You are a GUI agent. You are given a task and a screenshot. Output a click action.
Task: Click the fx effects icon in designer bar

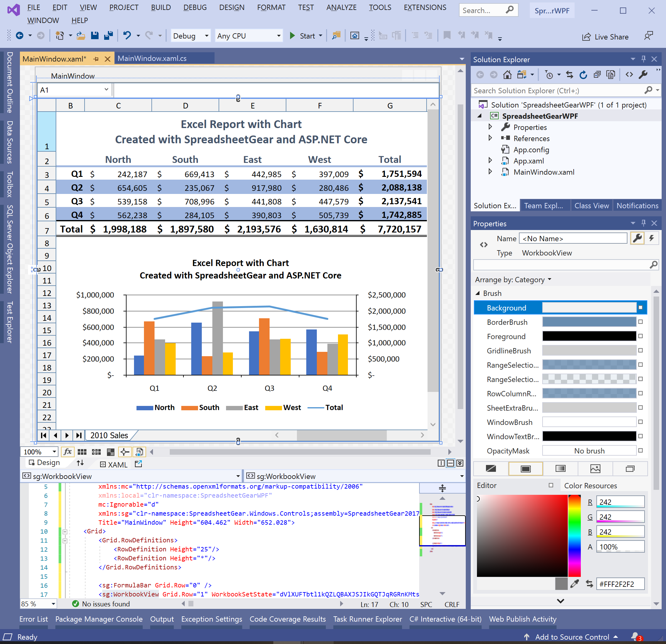[x=67, y=452]
